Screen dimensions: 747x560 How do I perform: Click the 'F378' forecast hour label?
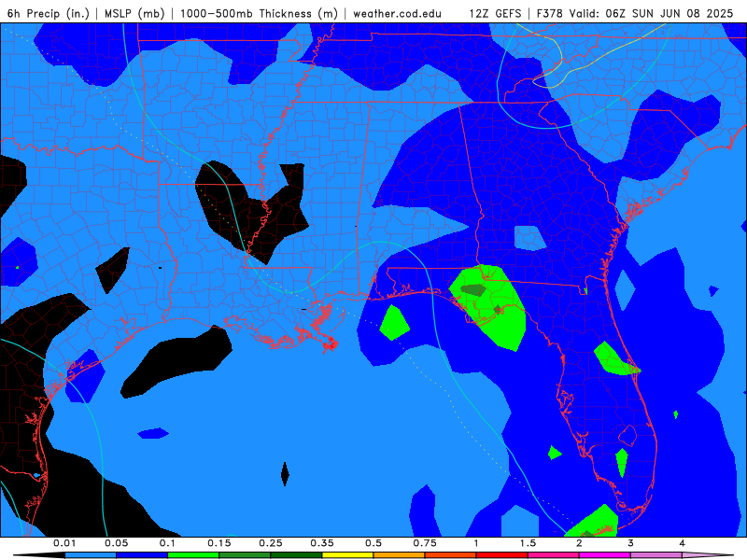pyautogui.click(x=550, y=13)
